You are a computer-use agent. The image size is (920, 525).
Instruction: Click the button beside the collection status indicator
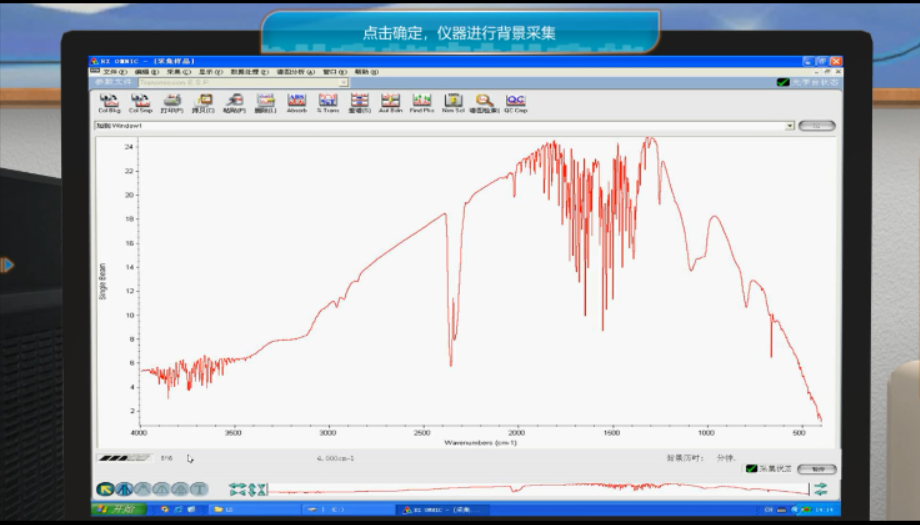[x=816, y=468]
